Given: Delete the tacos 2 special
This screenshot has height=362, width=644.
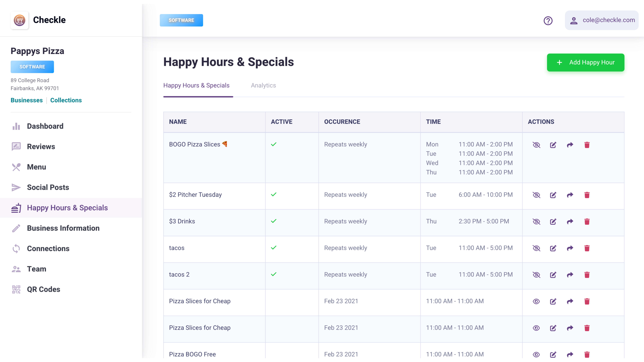Looking at the screenshot, I should click(x=587, y=275).
